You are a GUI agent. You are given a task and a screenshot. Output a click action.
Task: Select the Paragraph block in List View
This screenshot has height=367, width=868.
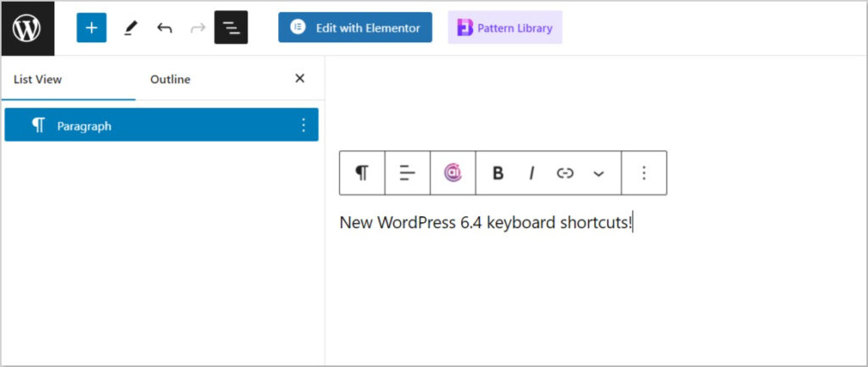(162, 125)
